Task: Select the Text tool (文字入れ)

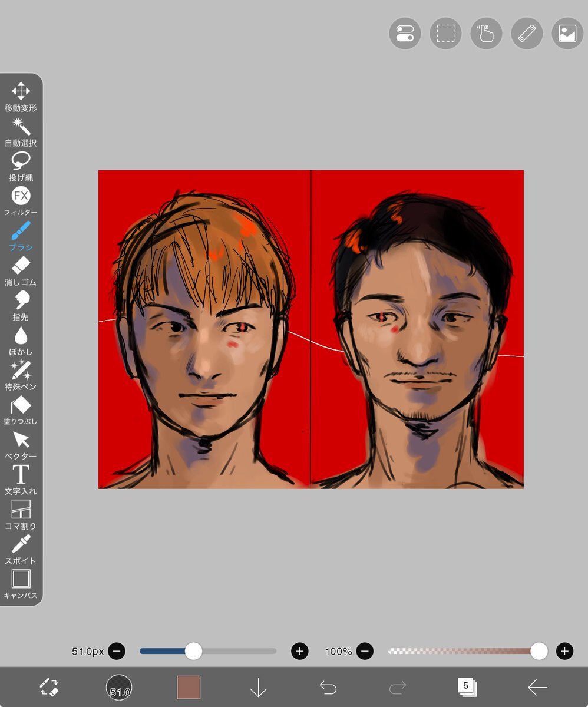Action: [21, 479]
